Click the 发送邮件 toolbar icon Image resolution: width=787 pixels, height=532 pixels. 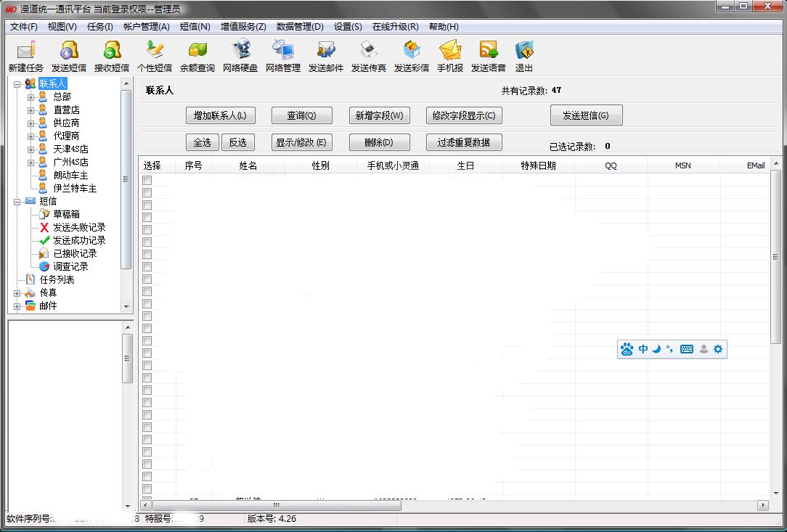(x=326, y=56)
